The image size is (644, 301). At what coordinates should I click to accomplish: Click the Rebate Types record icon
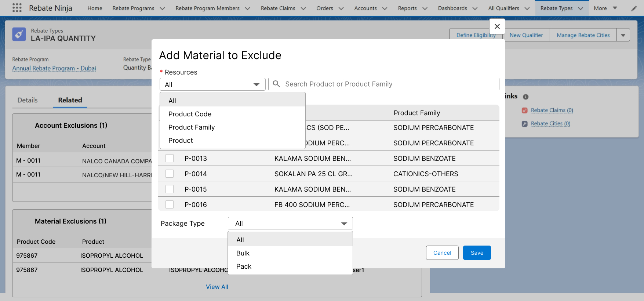[19, 35]
